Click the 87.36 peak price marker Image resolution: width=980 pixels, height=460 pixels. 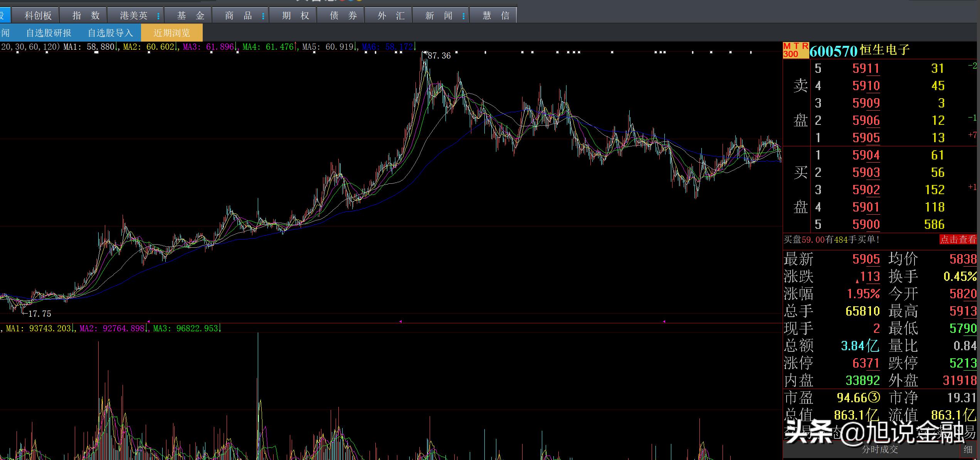[x=439, y=56]
